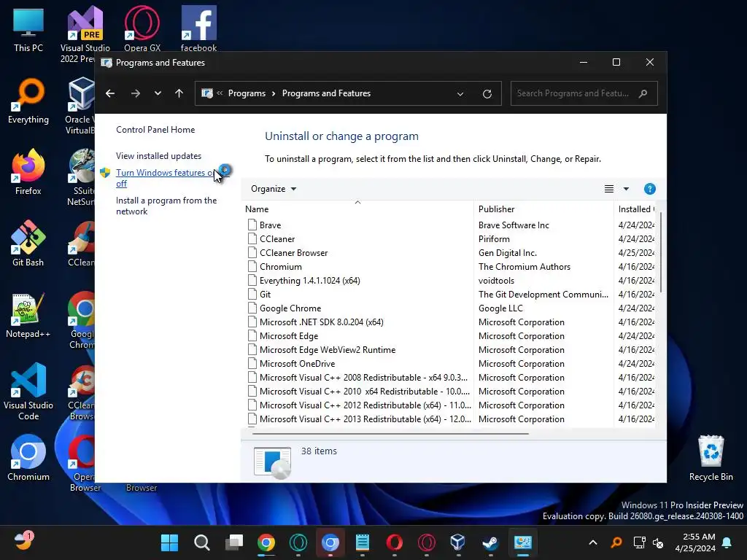The height and width of the screenshot is (560, 747).
Task: Click the horizontal scrollbar below the program list
Action: click(x=391, y=434)
